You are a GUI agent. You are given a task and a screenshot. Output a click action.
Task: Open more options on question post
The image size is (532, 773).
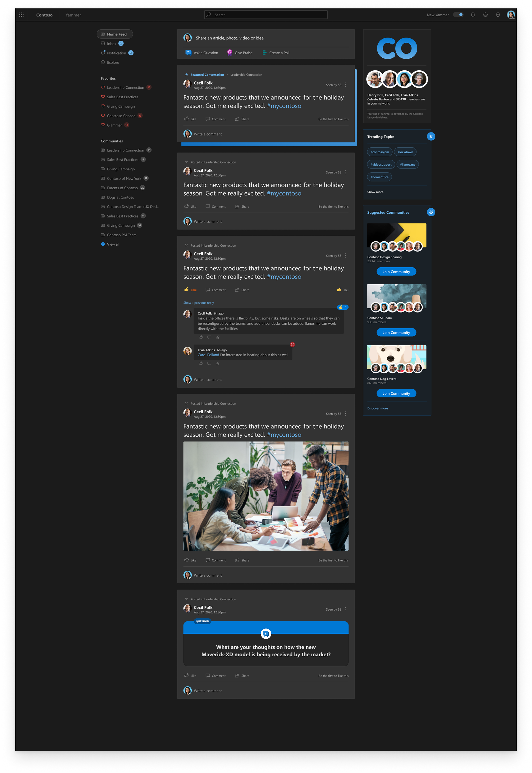pos(345,609)
